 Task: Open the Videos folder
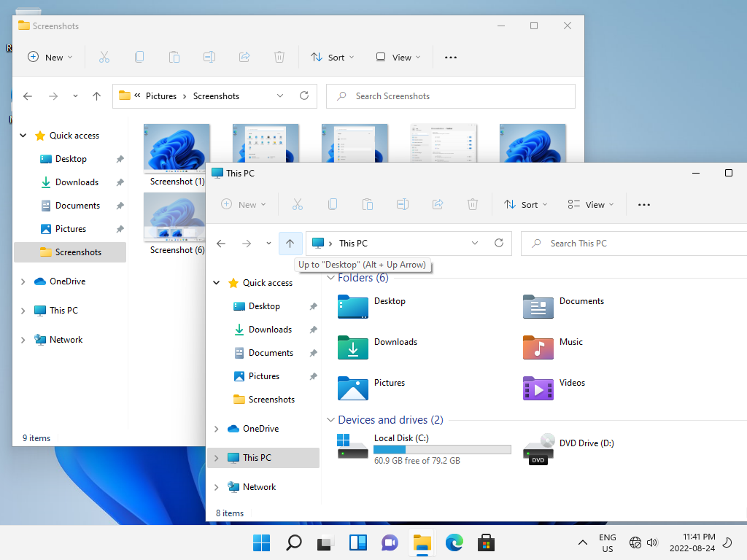554,388
